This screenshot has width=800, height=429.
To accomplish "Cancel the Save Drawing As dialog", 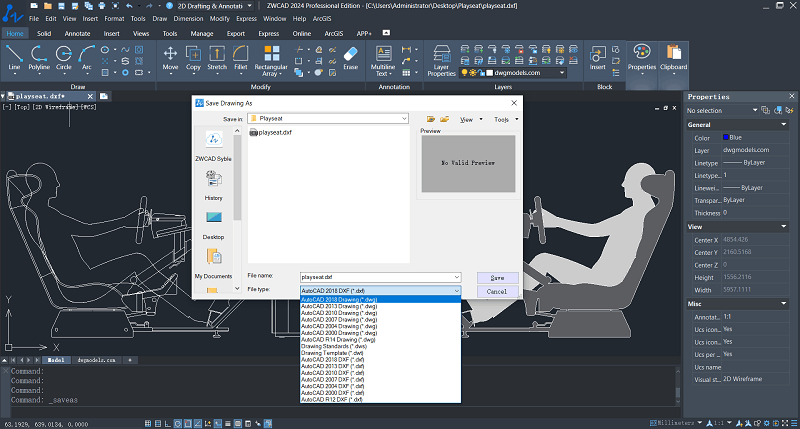I will [x=497, y=291].
